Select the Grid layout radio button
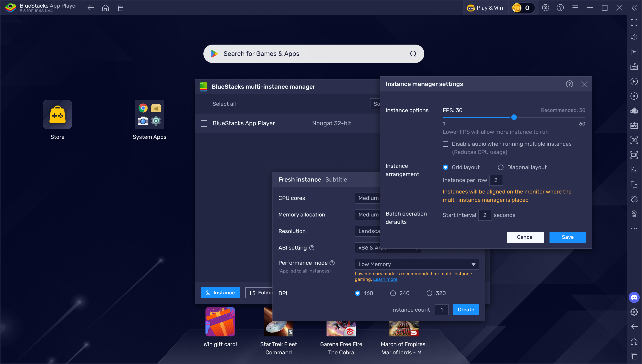Viewport: 642px width, 364px height. pyautogui.click(x=445, y=167)
